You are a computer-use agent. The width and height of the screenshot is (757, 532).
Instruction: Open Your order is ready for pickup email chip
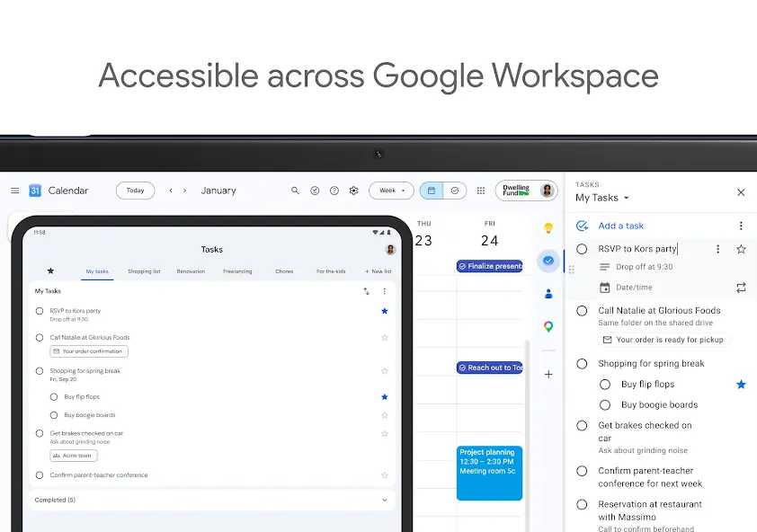point(663,340)
